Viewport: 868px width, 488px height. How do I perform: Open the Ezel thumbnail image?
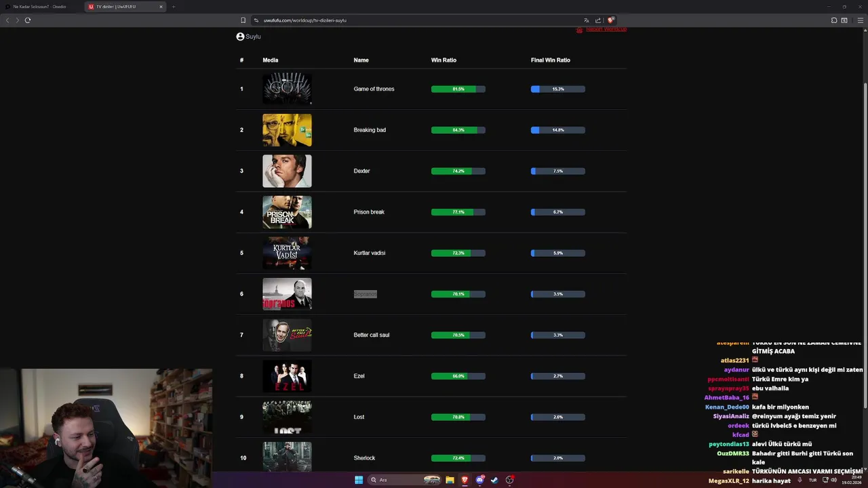pyautogui.click(x=288, y=376)
